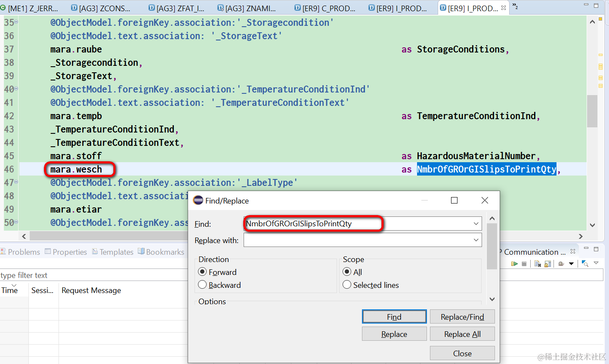Open the Bookmarks view tab
Screen dimensions: 609x364
point(161,252)
